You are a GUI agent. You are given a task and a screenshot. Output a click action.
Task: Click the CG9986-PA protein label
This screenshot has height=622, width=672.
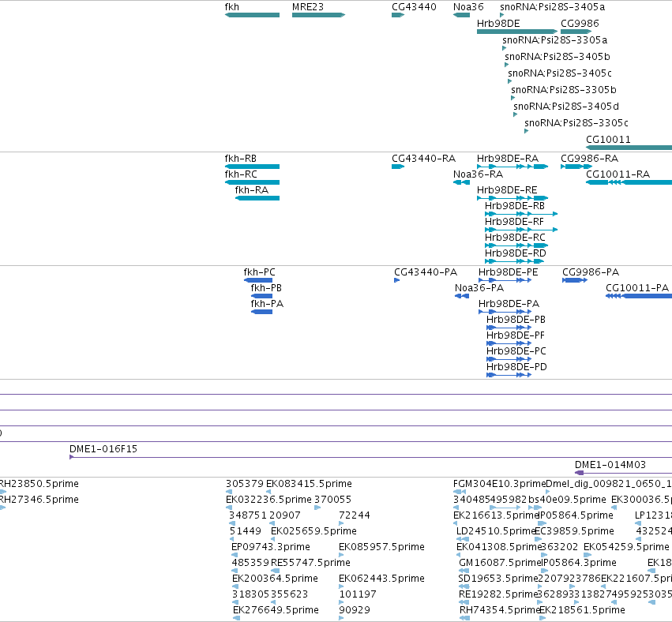click(x=591, y=272)
